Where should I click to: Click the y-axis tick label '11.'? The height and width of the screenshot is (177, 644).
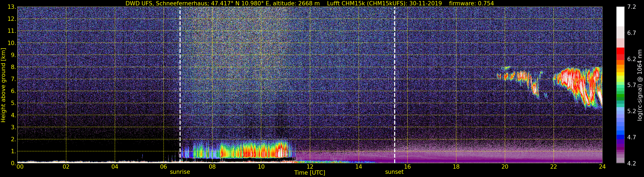(12, 31)
